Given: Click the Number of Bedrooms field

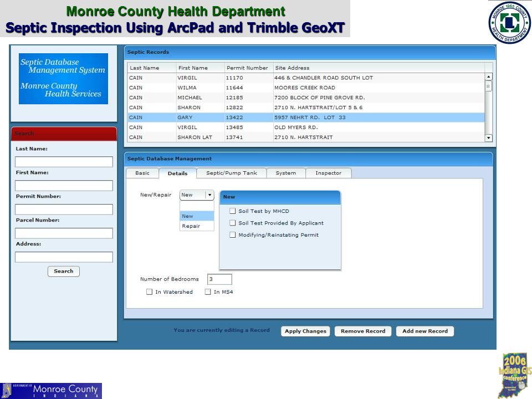Looking at the screenshot, I should pos(219,279).
